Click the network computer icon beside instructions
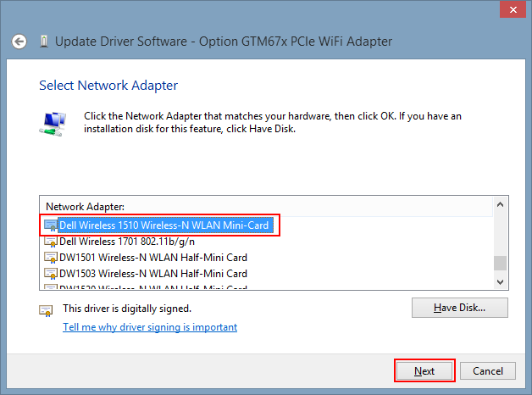This screenshot has width=532, height=395. click(53, 125)
